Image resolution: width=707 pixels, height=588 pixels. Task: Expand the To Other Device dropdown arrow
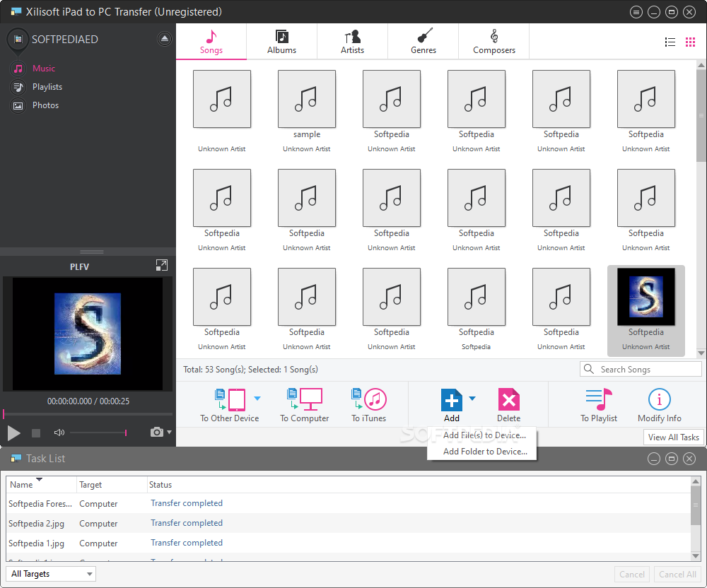(x=257, y=399)
